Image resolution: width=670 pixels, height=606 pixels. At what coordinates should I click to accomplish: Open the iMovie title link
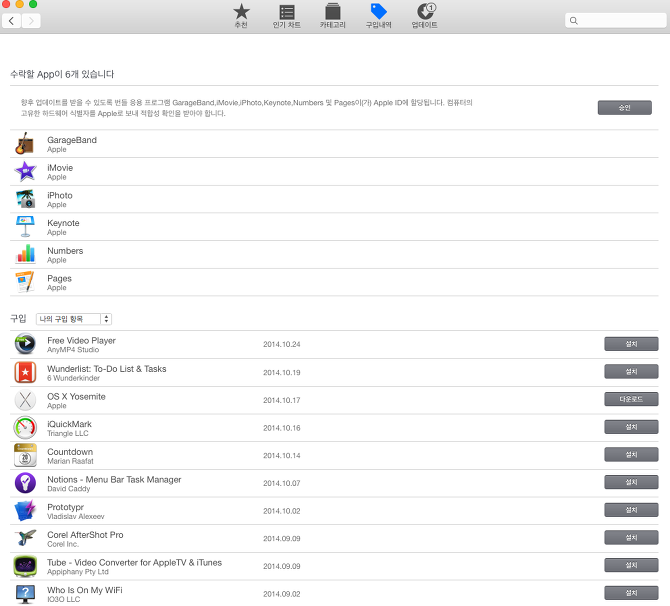pos(60,168)
